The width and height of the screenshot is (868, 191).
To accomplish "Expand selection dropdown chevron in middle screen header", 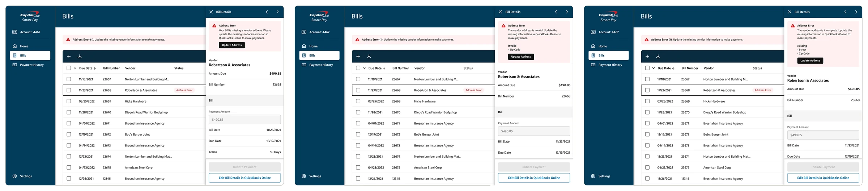I will 364,68.
